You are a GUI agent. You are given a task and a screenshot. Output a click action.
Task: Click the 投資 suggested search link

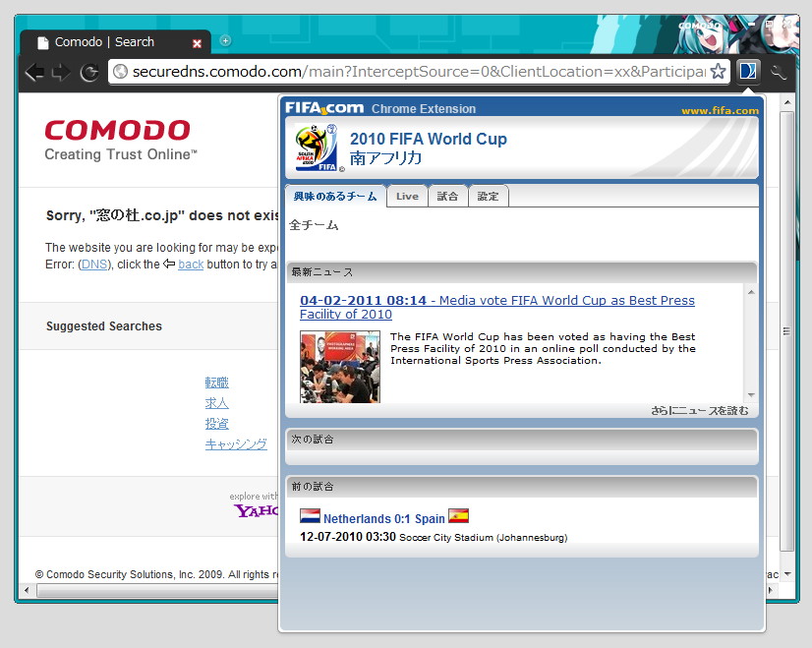(216, 424)
